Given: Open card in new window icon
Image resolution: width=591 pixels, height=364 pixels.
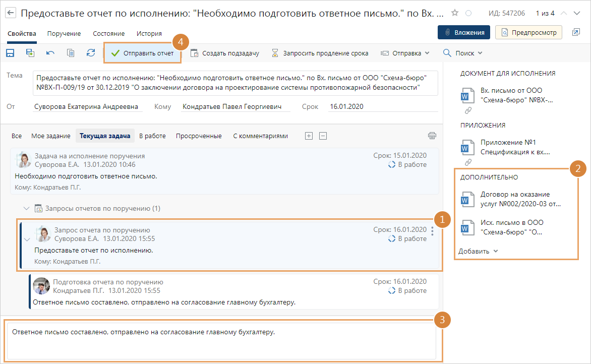Looking at the screenshot, I should [x=576, y=32].
